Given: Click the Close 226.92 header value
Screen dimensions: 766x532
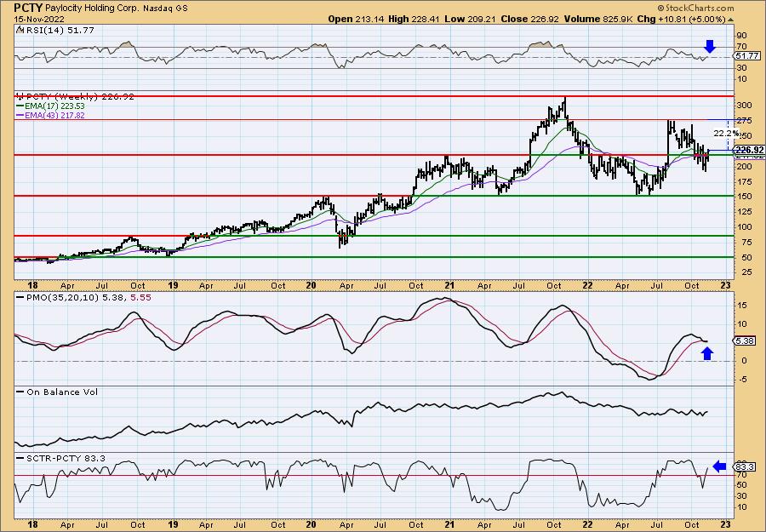Looking at the screenshot, I should pos(529,19).
